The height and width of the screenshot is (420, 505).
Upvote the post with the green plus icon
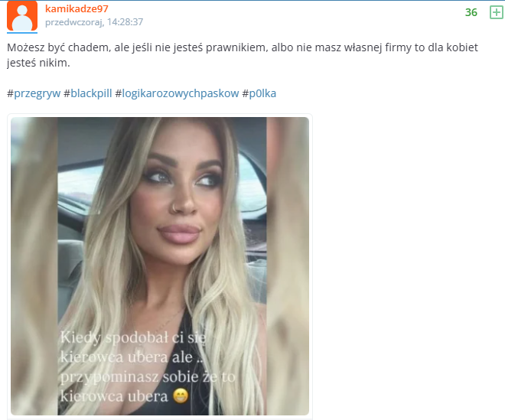pos(496,12)
